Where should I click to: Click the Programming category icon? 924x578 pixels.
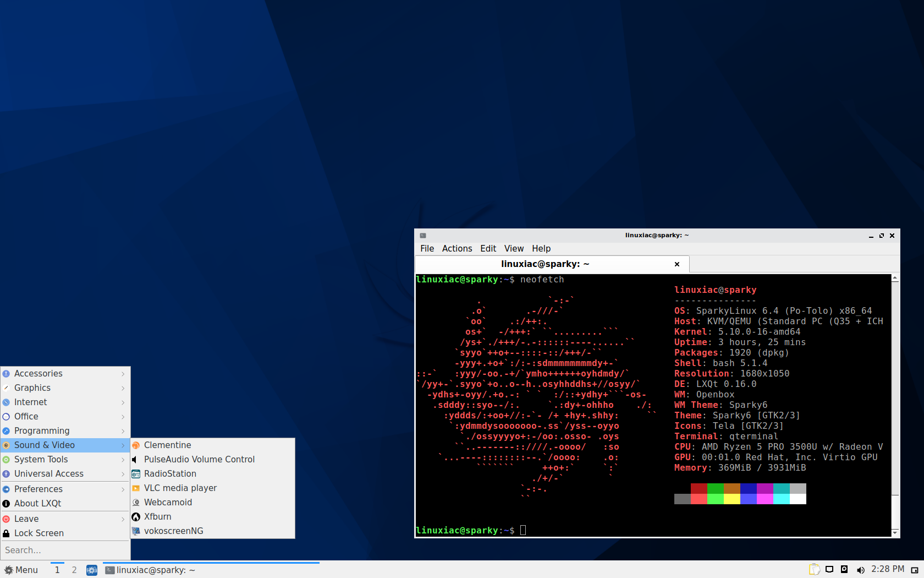[x=6, y=431]
